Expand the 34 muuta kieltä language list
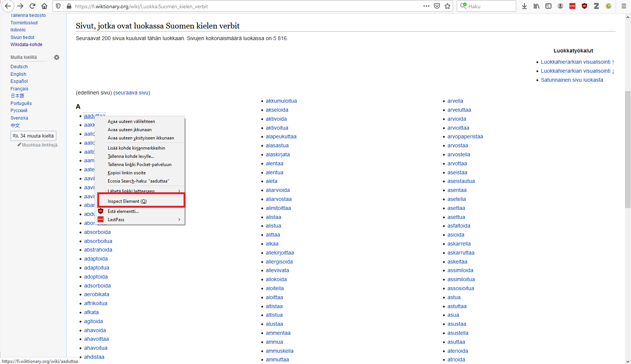 point(33,136)
